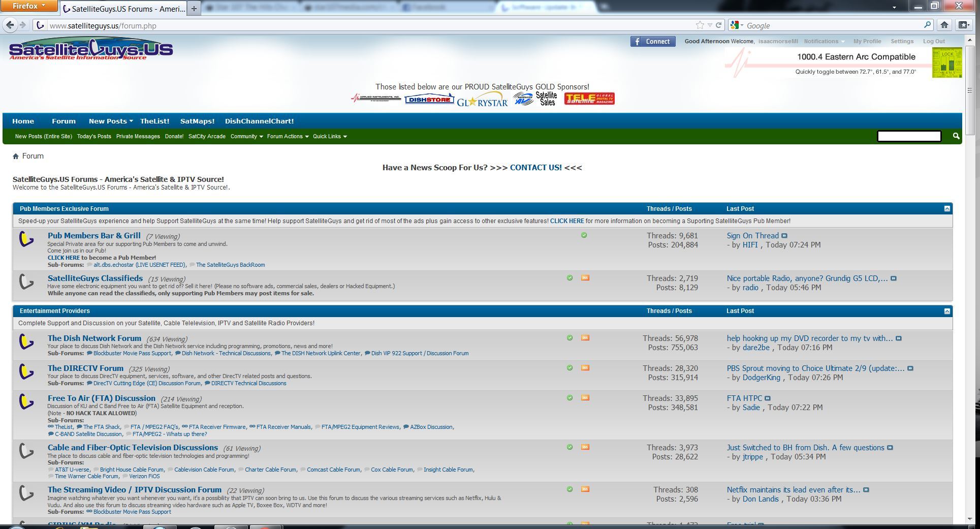Click the TELE-satellite magazine sponsor logo
The image size is (980, 529).
(589, 99)
